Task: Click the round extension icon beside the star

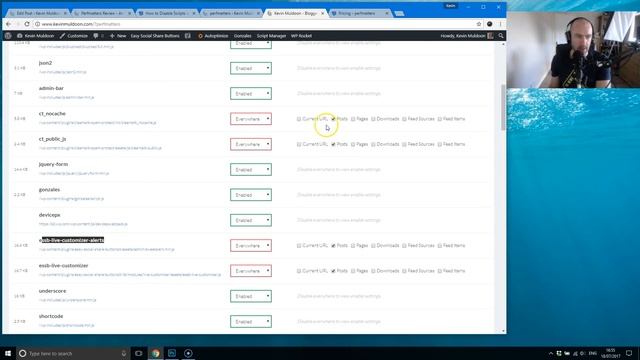Action: [x=489, y=24]
